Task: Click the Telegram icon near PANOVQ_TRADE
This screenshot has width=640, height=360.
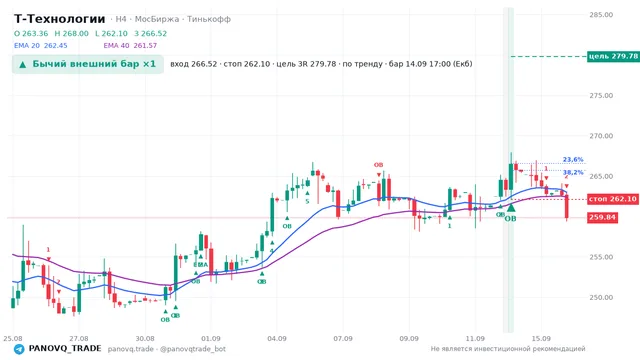Action: click(19, 349)
